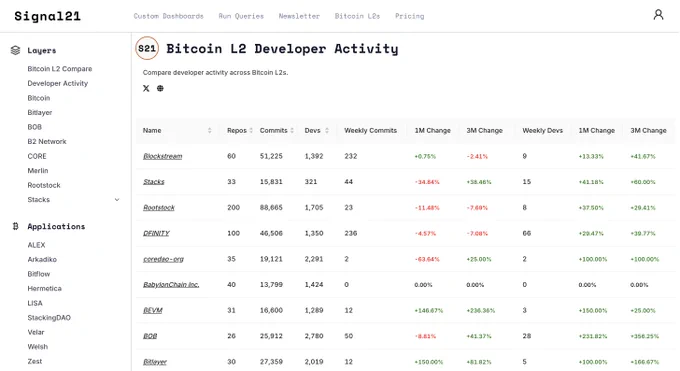The width and height of the screenshot is (680, 371).
Task: Select B2 Network in sidebar
Action: tap(47, 141)
